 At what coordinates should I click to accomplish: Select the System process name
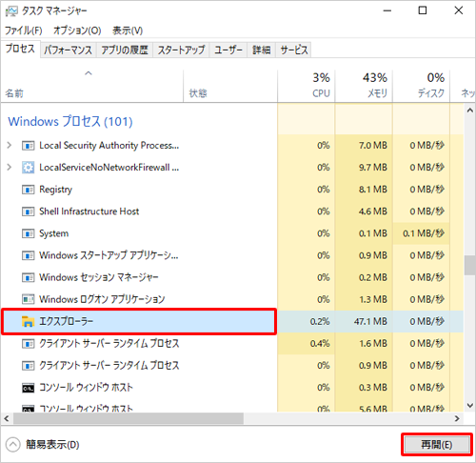[x=53, y=233]
